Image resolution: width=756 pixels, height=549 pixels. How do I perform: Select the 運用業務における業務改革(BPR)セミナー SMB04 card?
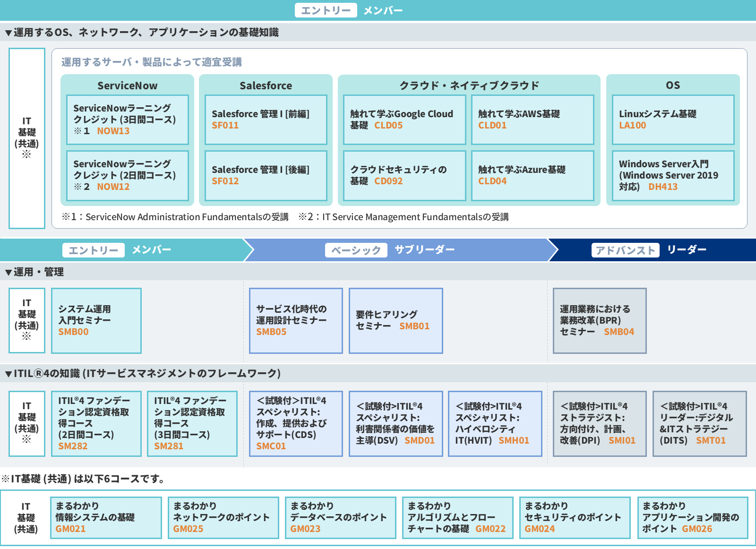[x=599, y=320]
